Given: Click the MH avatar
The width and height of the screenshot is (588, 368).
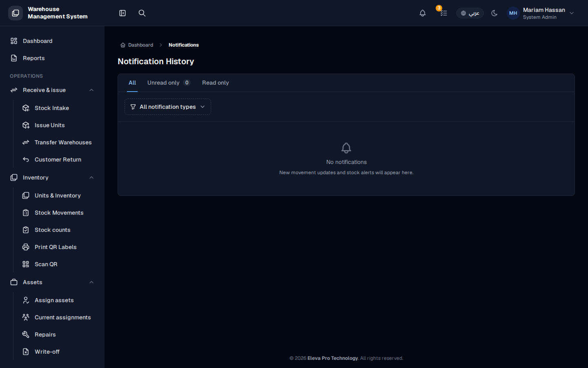Looking at the screenshot, I should (x=513, y=13).
